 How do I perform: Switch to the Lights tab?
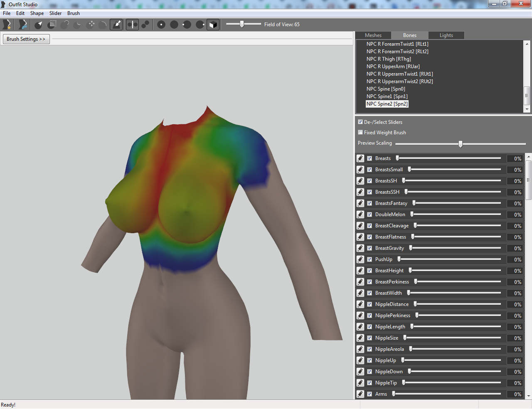tap(446, 35)
